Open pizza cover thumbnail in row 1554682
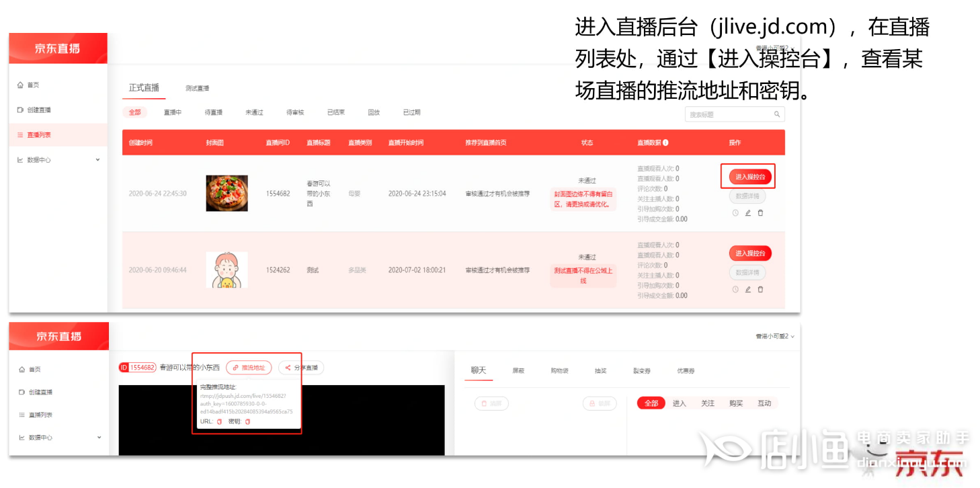Image resolution: width=980 pixels, height=488 pixels. coord(227,194)
